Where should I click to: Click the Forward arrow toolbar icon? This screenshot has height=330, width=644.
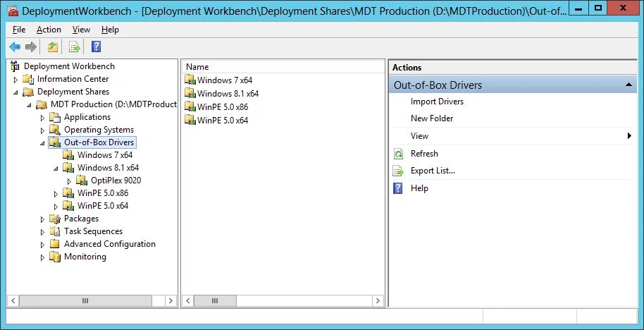point(31,47)
